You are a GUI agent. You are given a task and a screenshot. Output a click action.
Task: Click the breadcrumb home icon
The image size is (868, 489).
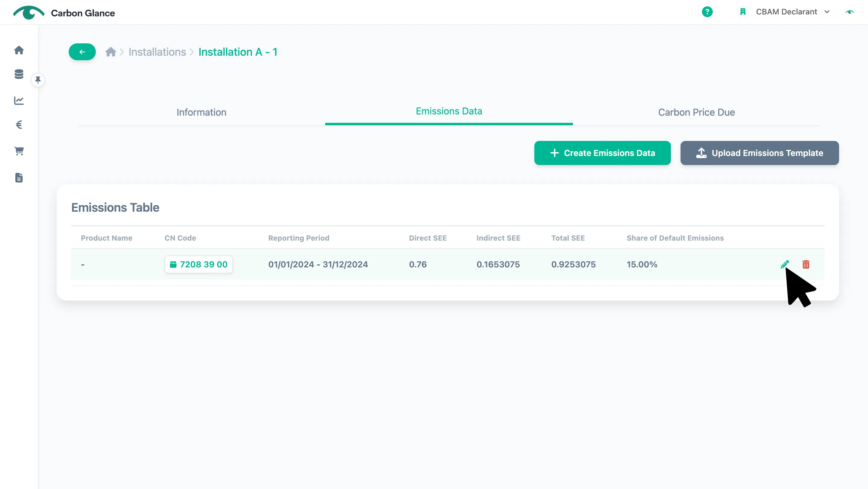click(111, 52)
